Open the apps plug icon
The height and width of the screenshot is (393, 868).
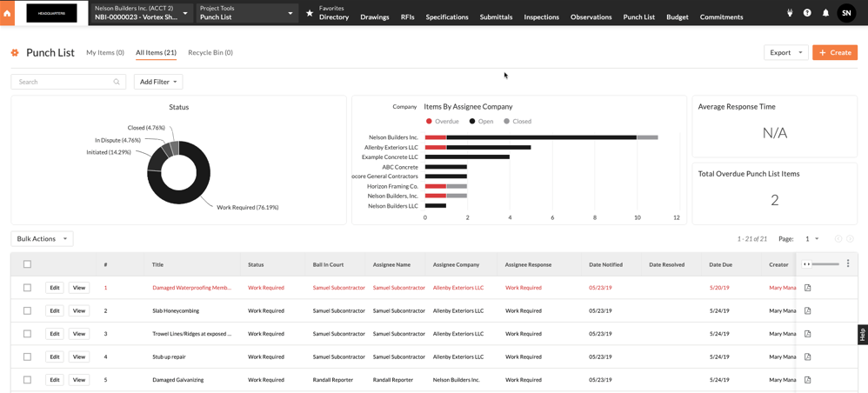[x=790, y=13]
